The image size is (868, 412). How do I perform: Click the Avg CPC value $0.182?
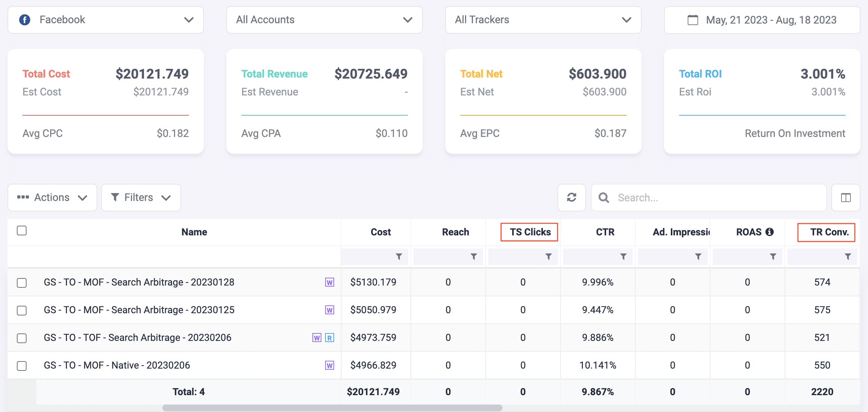(173, 133)
